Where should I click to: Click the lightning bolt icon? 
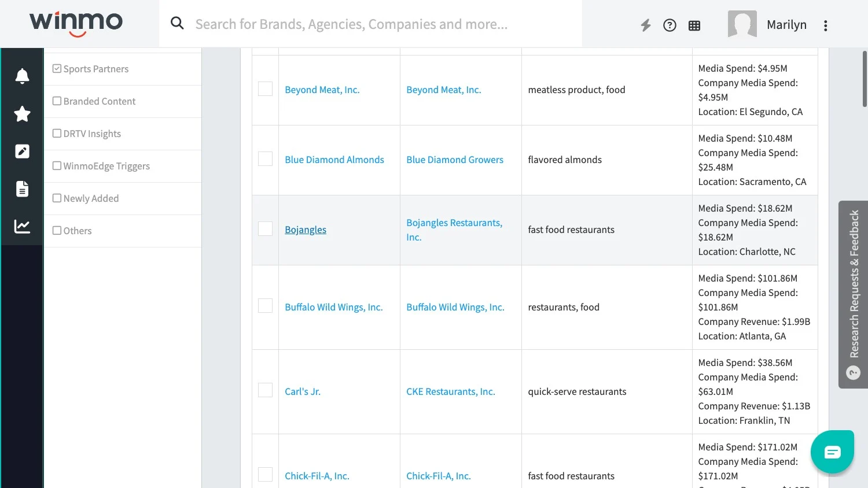coord(646,25)
